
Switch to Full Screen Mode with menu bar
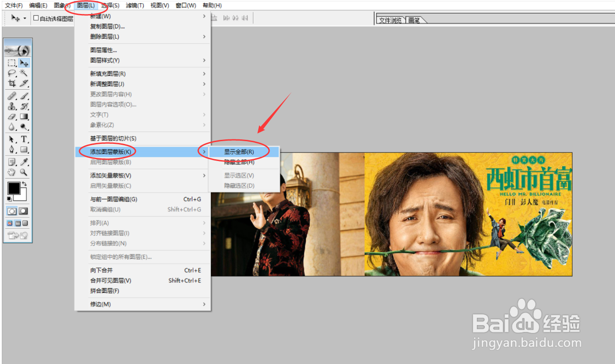point(18,223)
